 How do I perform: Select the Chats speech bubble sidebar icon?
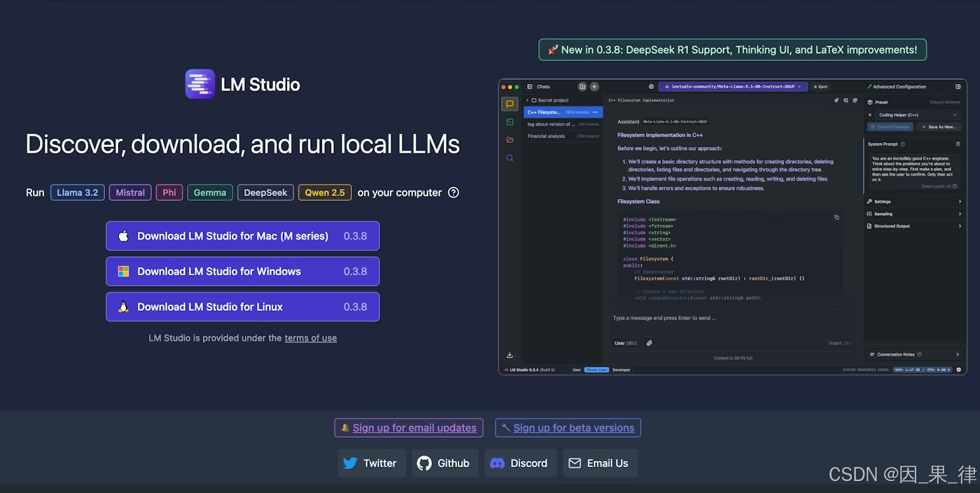click(x=510, y=104)
